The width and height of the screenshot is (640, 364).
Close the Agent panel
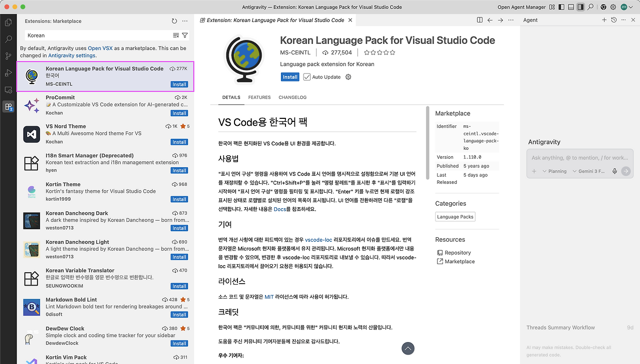point(632,20)
